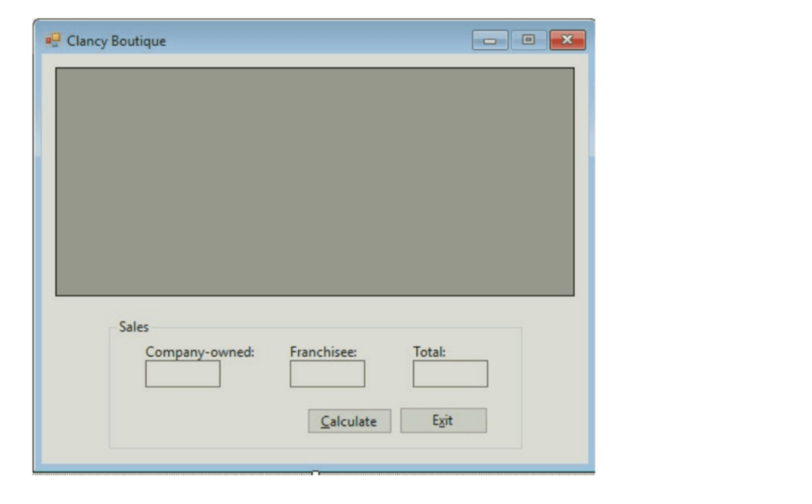Viewport: 812px width, 504px height.
Task: Close the Clancy Boutique window
Action: pos(568,40)
